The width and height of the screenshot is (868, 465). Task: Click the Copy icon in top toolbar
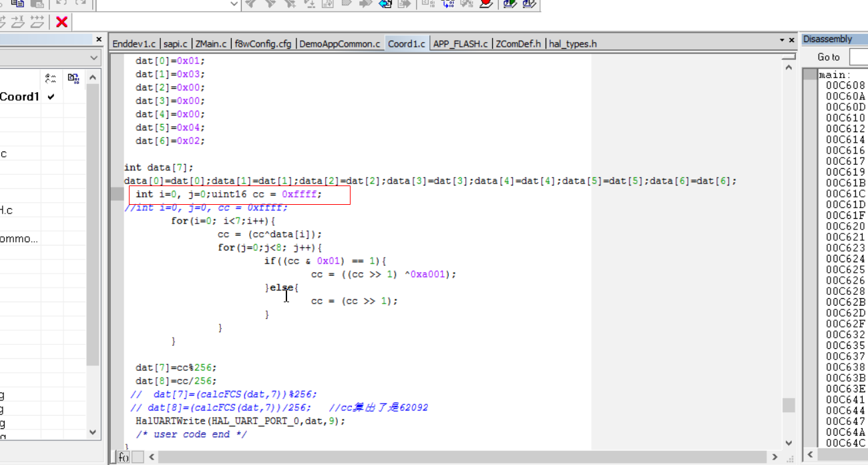[x=18, y=3]
